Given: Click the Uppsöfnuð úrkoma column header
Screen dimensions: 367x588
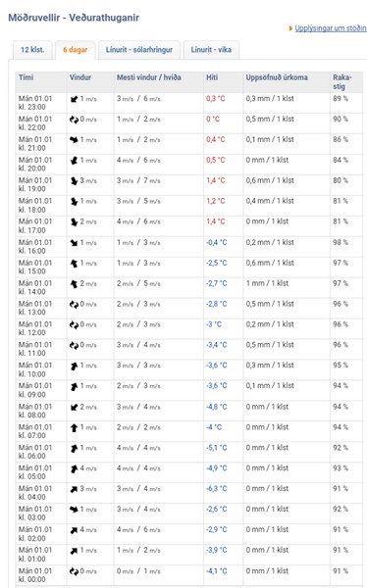Looking at the screenshot, I should click(277, 77).
